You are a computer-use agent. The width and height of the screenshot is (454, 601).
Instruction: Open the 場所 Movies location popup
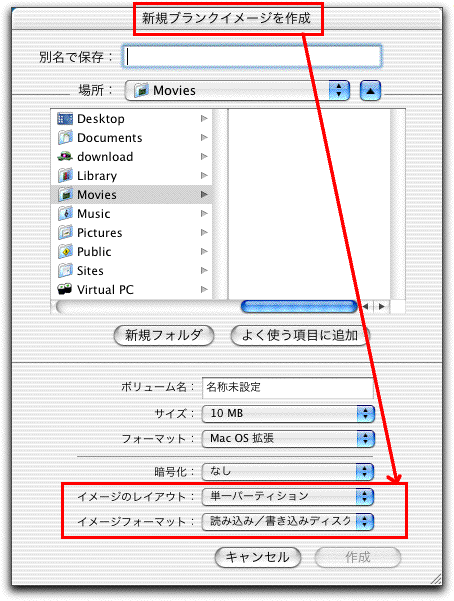[237, 90]
